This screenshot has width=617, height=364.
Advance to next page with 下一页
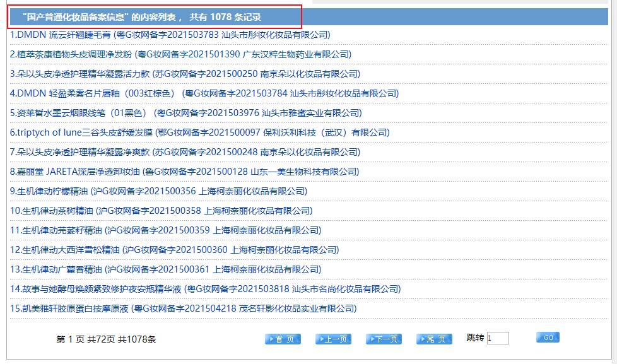[x=384, y=339]
